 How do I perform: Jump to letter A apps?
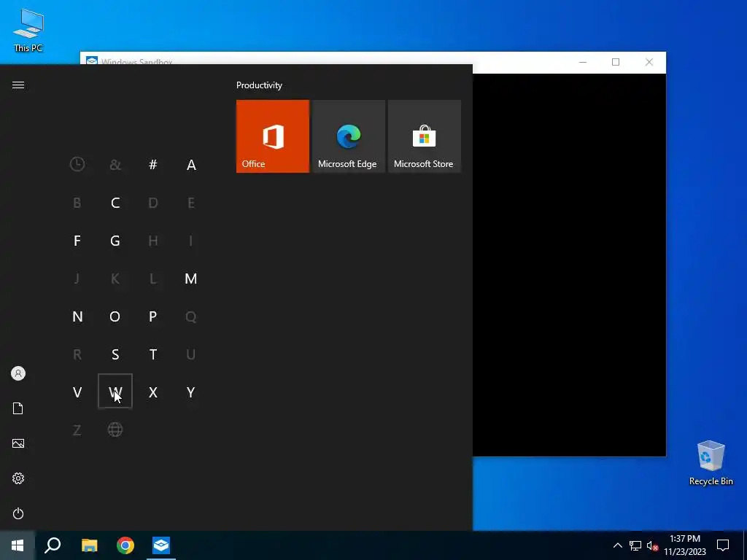[x=191, y=165]
